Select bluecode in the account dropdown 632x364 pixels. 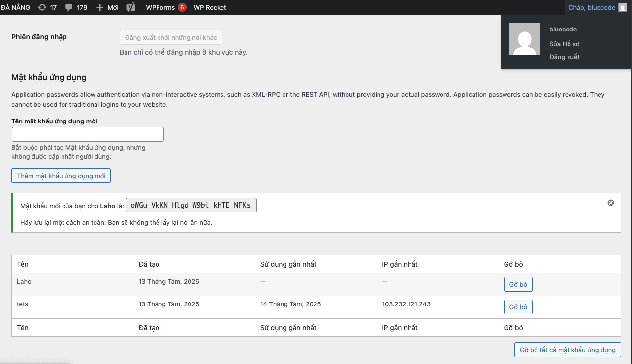563,29
